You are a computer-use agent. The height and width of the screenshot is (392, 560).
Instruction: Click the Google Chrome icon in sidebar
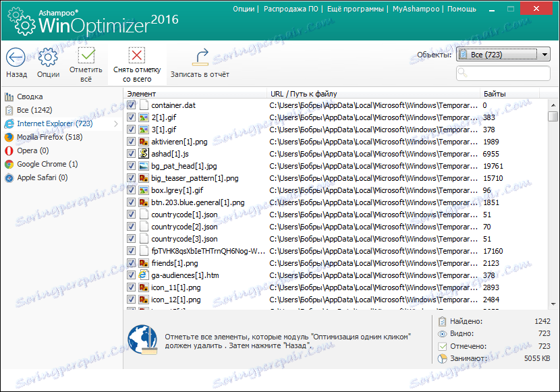(x=9, y=165)
